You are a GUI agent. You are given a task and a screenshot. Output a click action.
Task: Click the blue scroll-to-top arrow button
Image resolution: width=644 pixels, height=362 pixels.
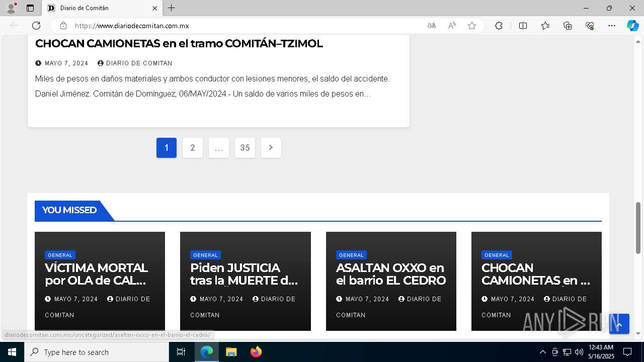[619, 324]
